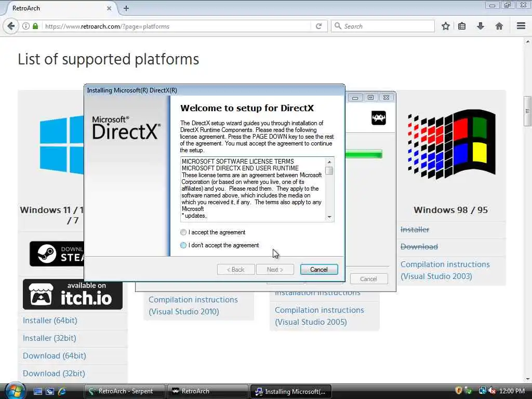Click the Windows Start orb
The width and height of the screenshot is (532, 399).
[x=15, y=391]
